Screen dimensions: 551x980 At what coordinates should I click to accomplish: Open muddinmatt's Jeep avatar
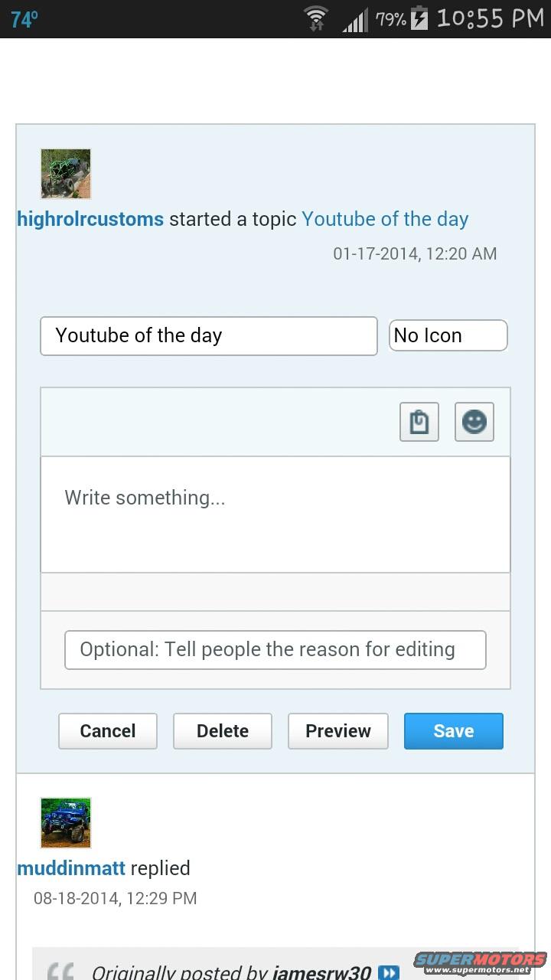tap(66, 822)
